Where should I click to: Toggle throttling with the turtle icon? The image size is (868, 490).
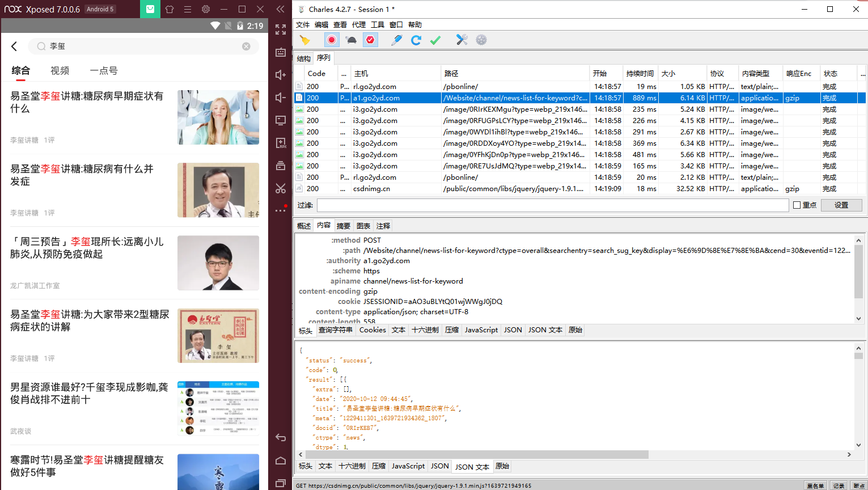pyautogui.click(x=351, y=40)
